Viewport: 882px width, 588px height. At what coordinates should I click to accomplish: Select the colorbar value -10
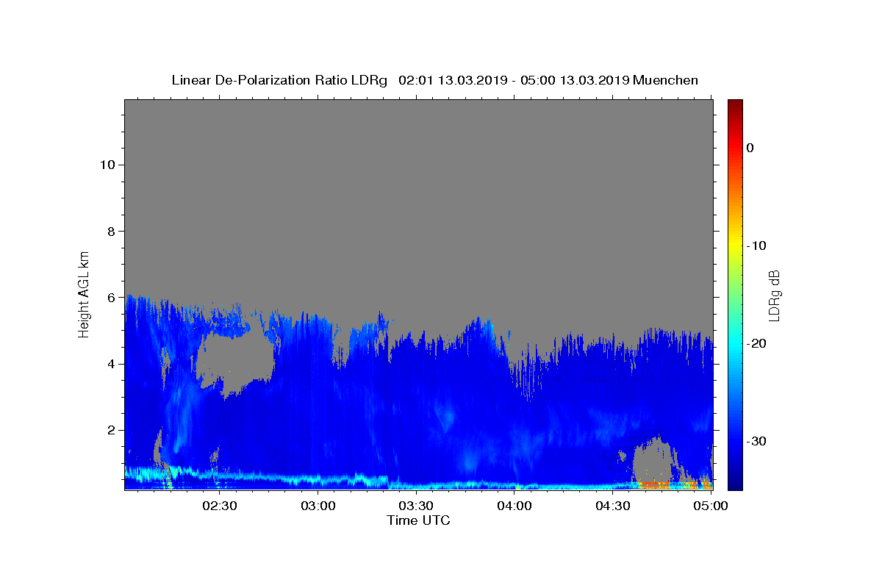coord(756,245)
